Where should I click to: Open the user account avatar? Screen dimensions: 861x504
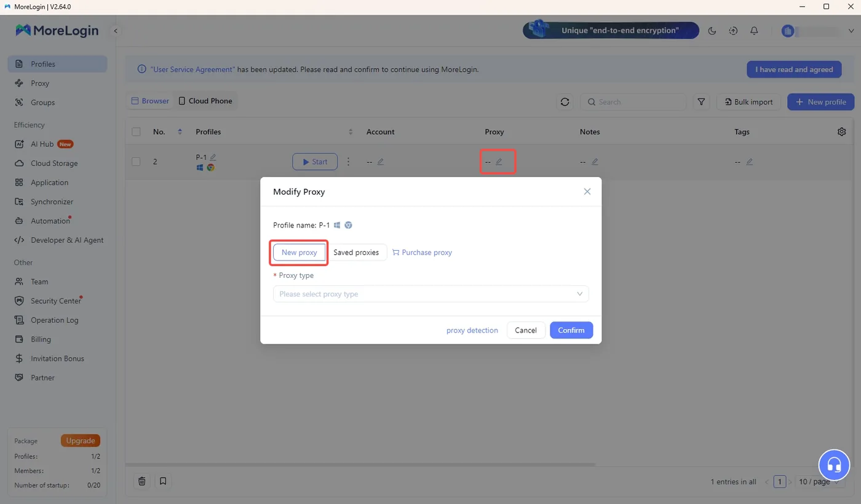tap(788, 31)
